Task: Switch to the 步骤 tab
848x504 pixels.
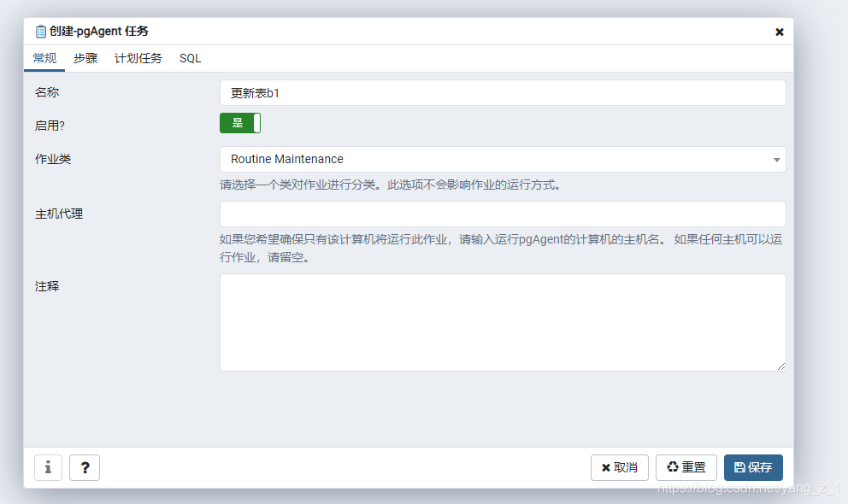Action: coord(85,58)
